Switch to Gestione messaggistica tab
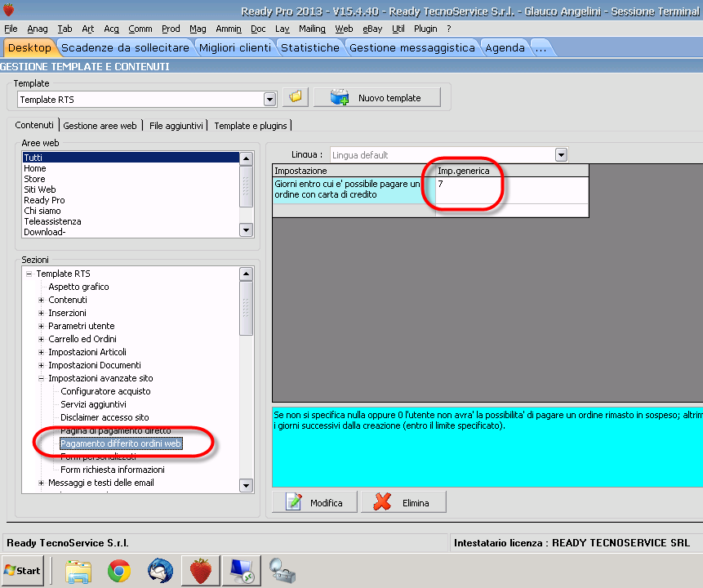Screen dimensions: 703x588 [412, 47]
